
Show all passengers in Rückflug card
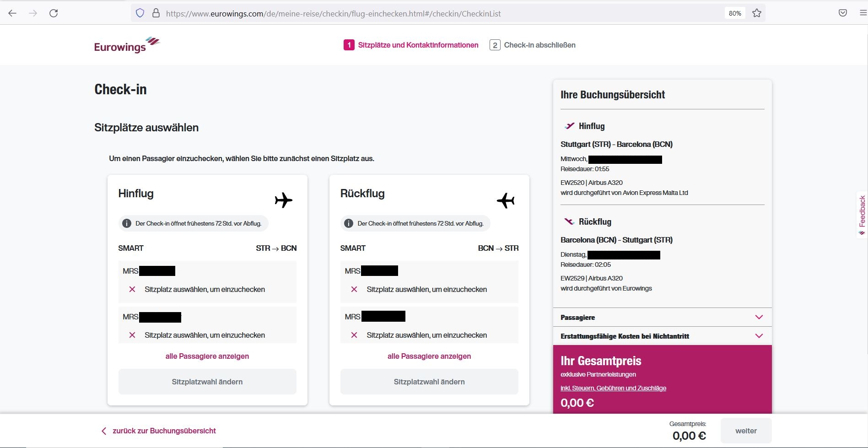click(429, 356)
